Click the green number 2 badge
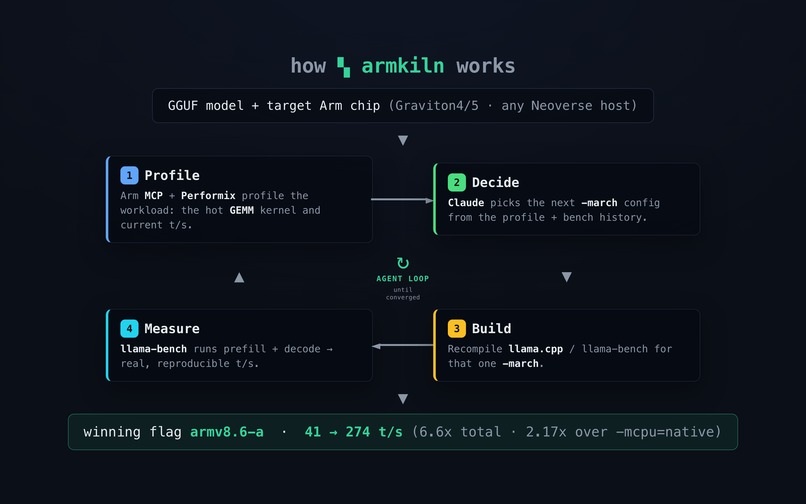 coord(456,183)
